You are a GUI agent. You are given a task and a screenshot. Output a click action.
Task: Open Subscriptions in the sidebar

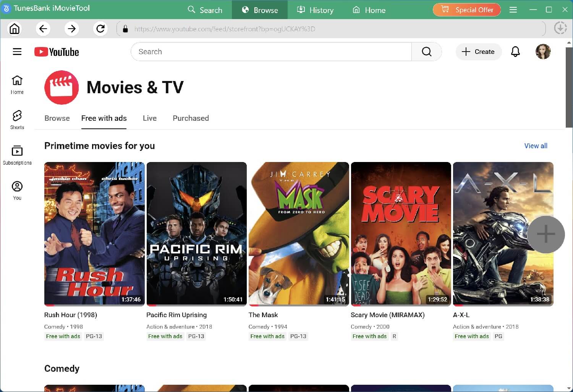(x=17, y=154)
